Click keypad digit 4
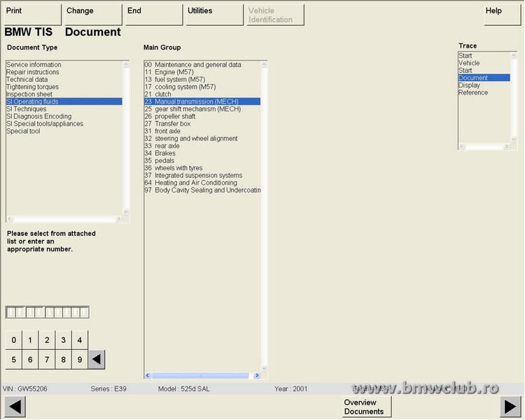 (80, 340)
